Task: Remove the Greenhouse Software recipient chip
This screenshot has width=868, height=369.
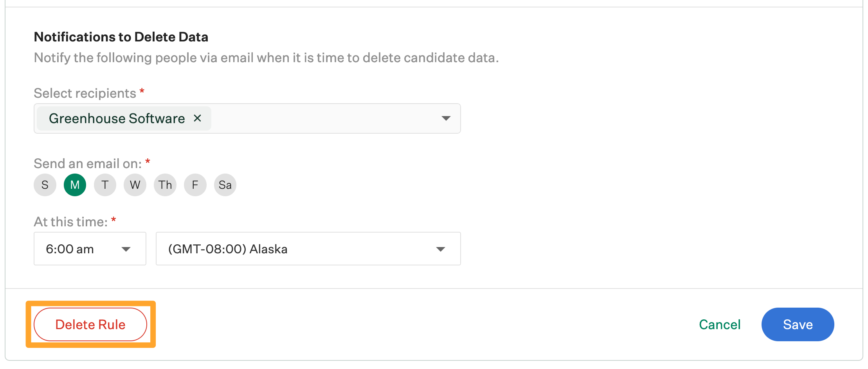Action: coord(198,118)
